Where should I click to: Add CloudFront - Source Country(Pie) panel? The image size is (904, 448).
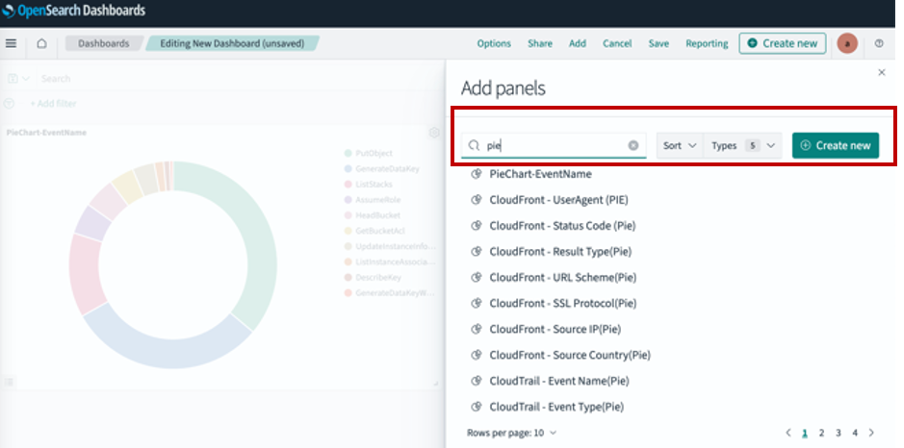570,355
